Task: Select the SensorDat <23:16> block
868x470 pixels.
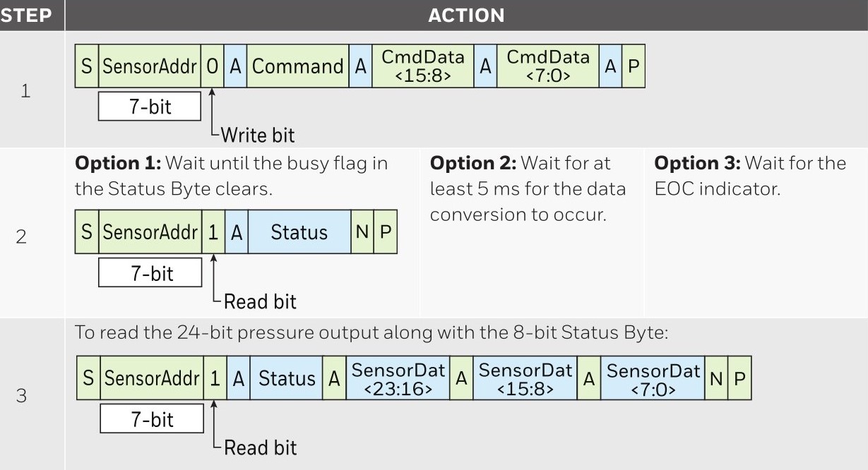Action: point(398,378)
